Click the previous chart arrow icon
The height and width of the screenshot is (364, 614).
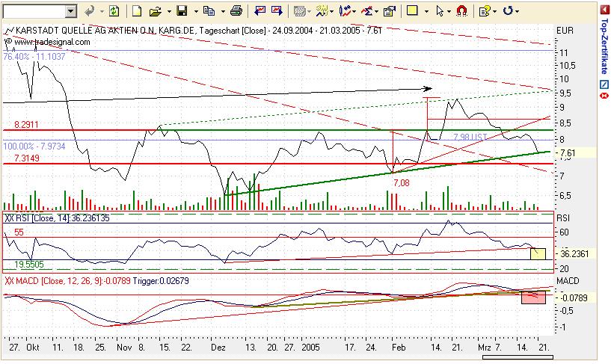[x=260, y=11]
